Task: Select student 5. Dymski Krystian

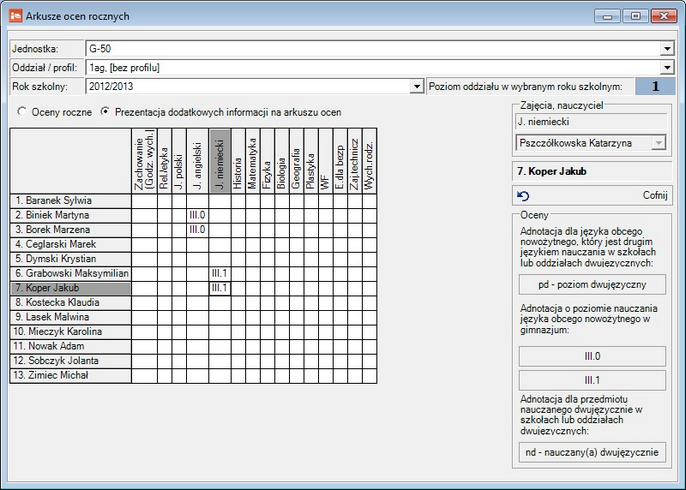Action: point(70,259)
